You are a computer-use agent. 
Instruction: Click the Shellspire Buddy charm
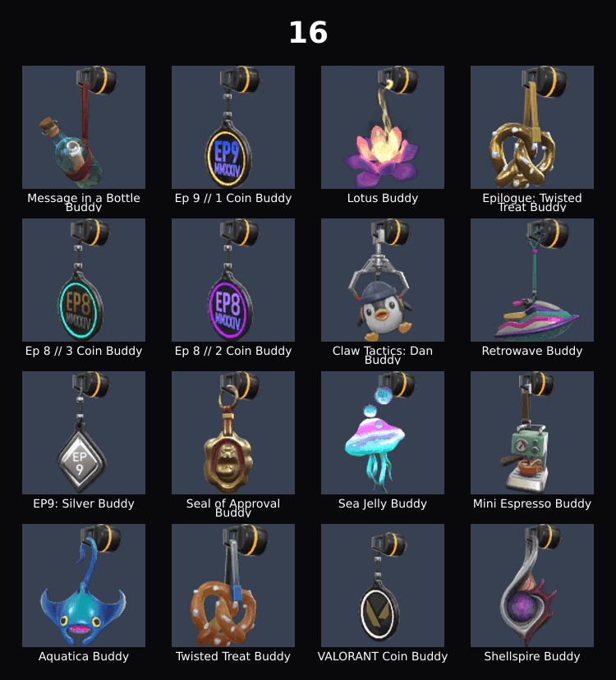pyautogui.click(x=532, y=585)
